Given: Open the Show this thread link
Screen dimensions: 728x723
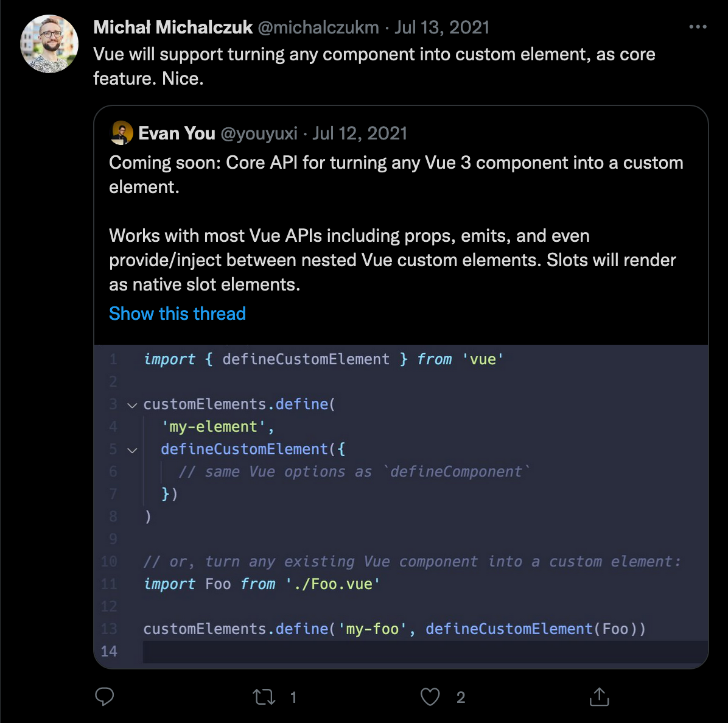Looking at the screenshot, I should 177,314.
